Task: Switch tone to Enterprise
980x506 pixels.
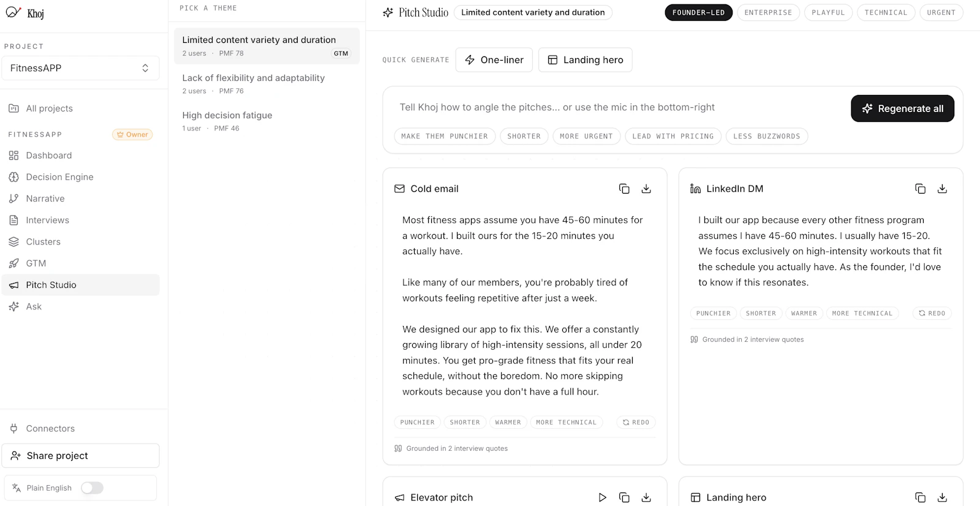Action: 768,12
